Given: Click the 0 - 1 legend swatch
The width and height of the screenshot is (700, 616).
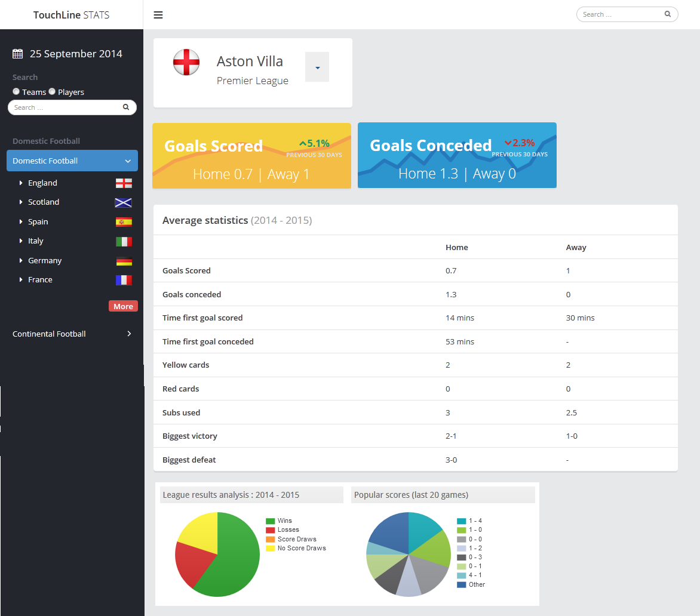Looking at the screenshot, I should pyautogui.click(x=462, y=566).
